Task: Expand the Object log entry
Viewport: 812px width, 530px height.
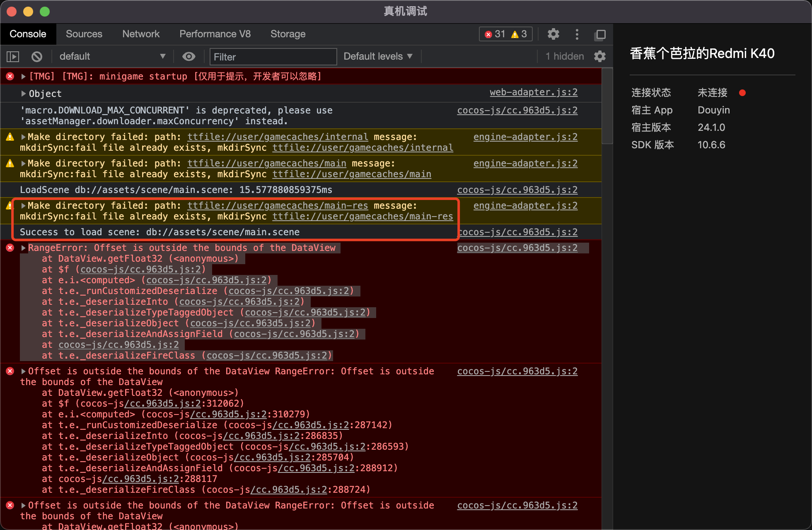Action: point(24,94)
